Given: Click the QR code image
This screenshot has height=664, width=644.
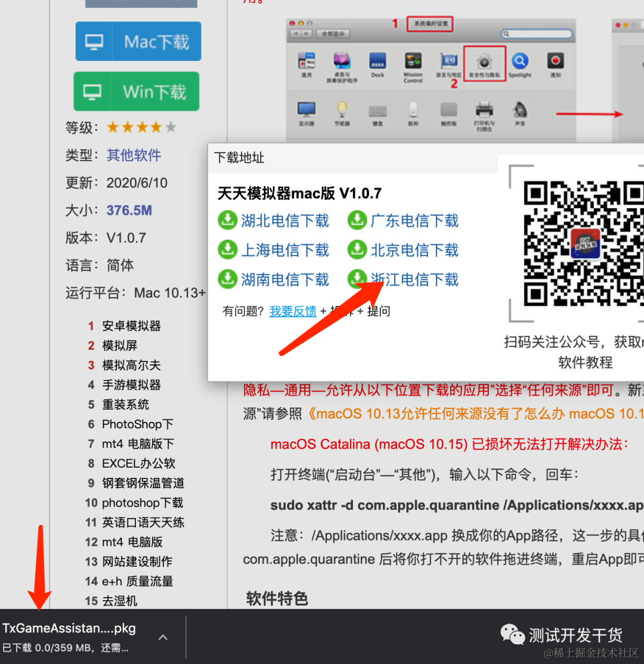Looking at the screenshot, I should pos(584,243).
